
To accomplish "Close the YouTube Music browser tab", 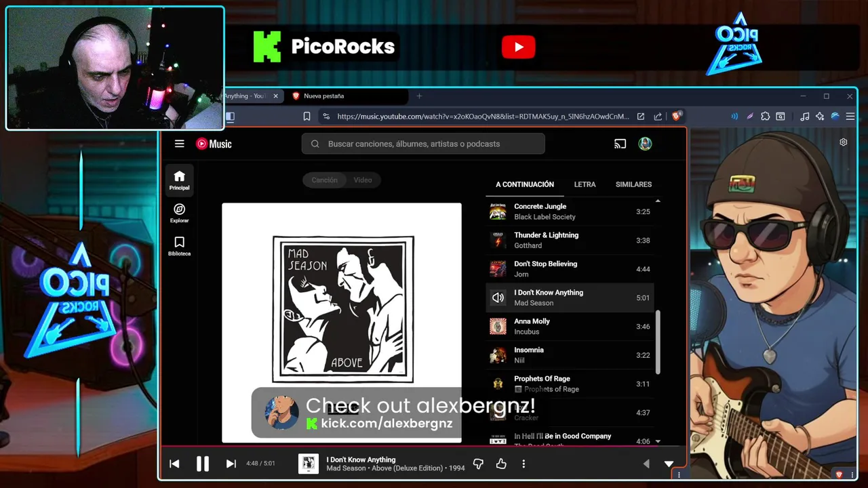I will click(x=275, y=96).
